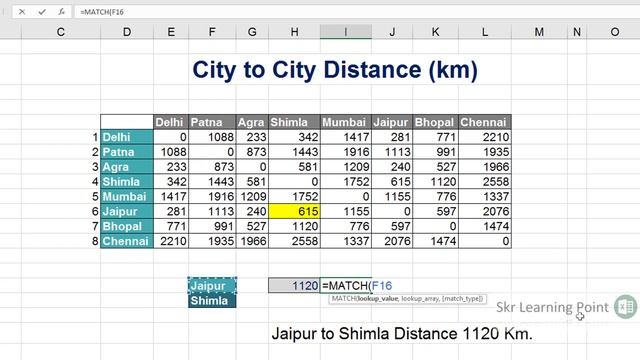This screenshot has width=640, height=360.
Task: Select column M header
Action: 539,32
